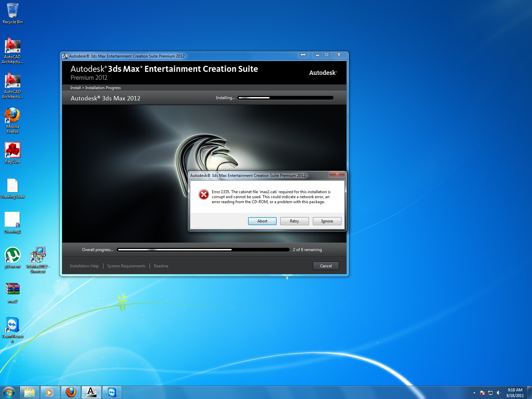Click the 'Autodesk® 3ds Max 2012' product label
Viewport: 532px width, 399px height.
tap(105, 98)
